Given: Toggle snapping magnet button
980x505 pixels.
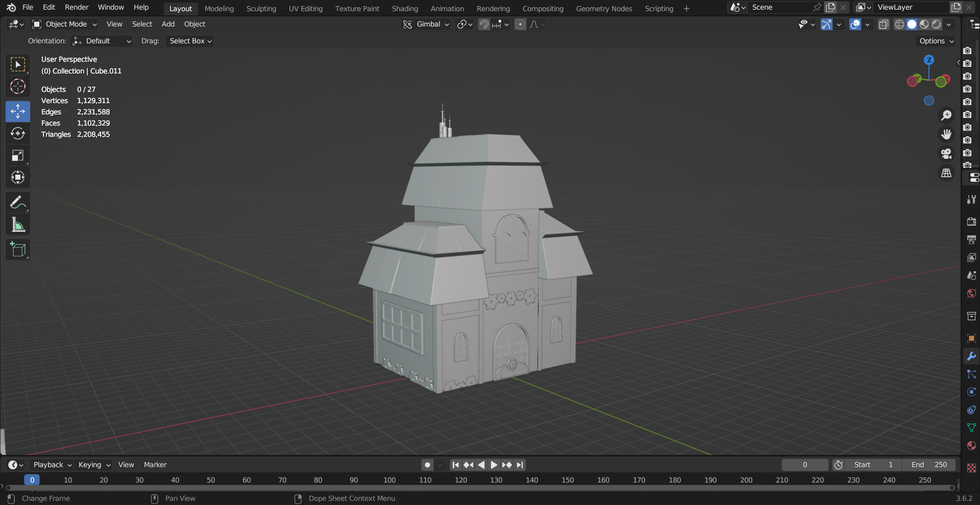Looking at the screenshot, I should 484,25.
